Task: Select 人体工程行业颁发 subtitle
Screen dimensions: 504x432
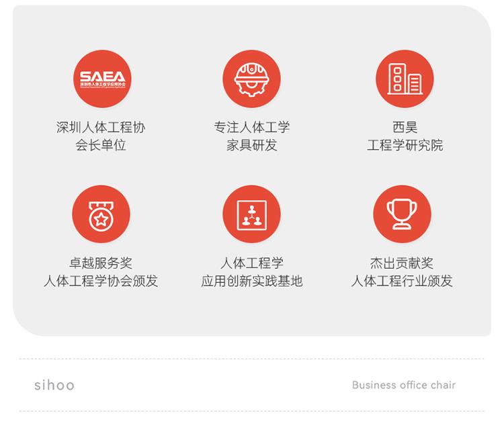Action: point(402,281)
